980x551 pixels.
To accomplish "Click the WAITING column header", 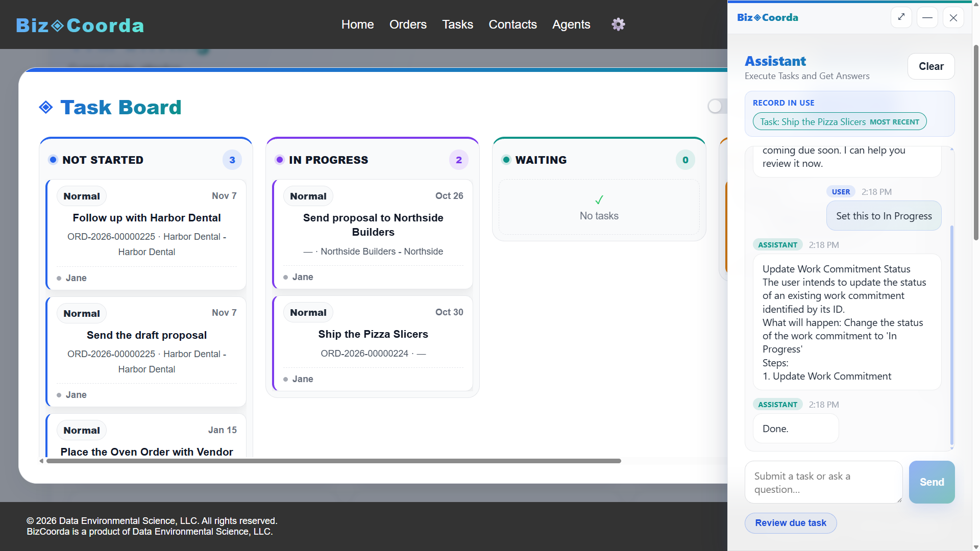I will point(541,160).
